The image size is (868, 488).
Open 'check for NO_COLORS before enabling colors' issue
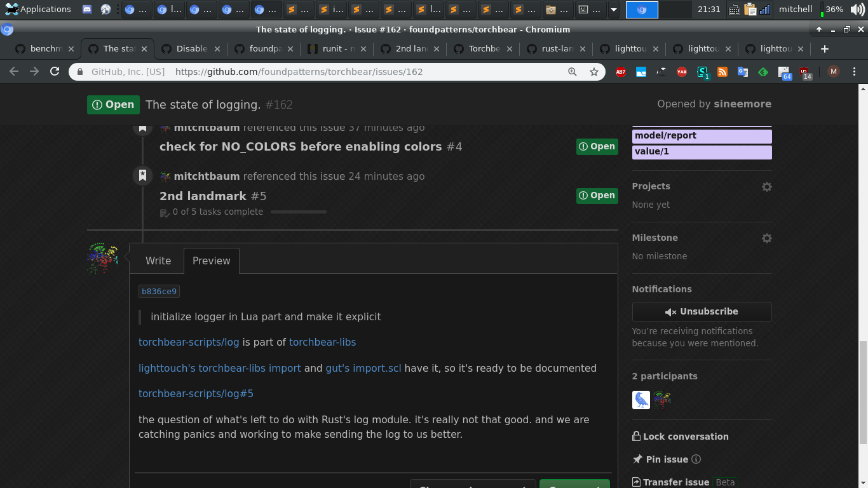click(311, 147)
